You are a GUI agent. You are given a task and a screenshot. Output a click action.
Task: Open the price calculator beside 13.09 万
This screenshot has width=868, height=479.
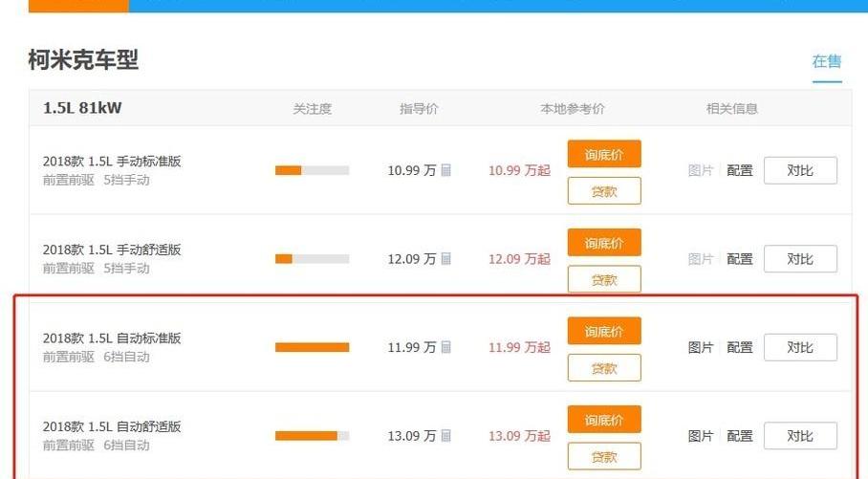pos(445,436)
